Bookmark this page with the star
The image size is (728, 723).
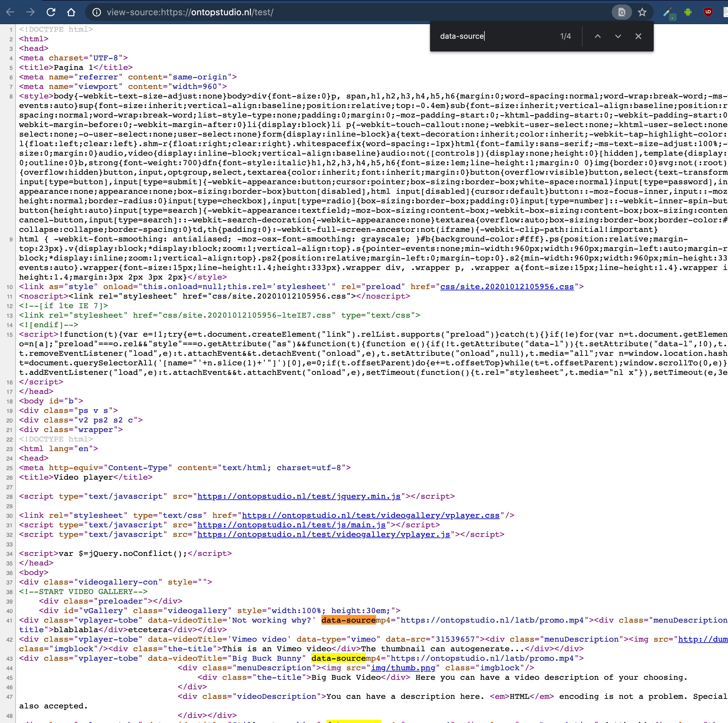(642, 12)
